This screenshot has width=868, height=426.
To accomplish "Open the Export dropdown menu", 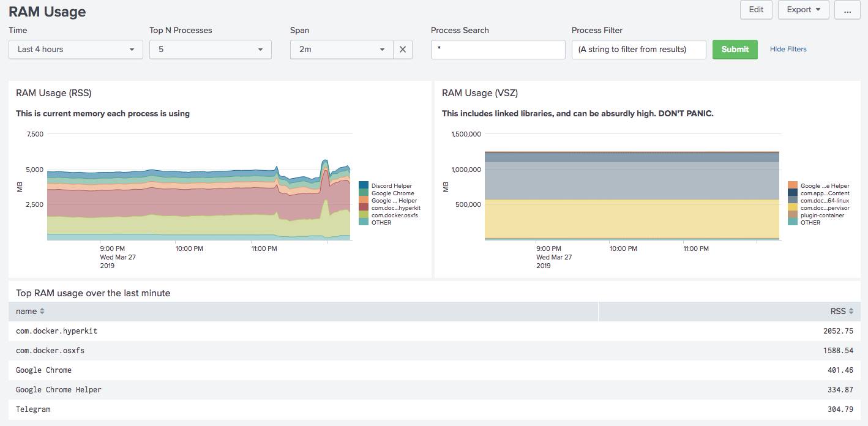I will [x=804, y=10].
